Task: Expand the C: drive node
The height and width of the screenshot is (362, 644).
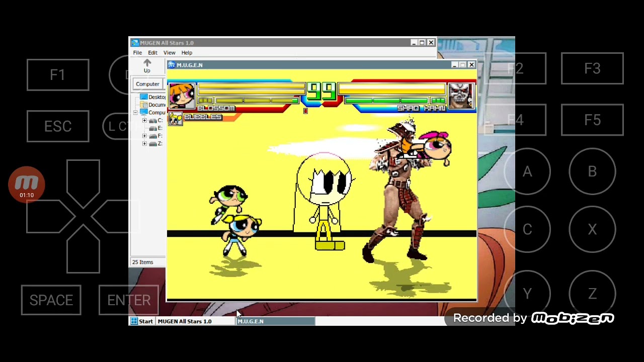Action: tap(145, 121)
